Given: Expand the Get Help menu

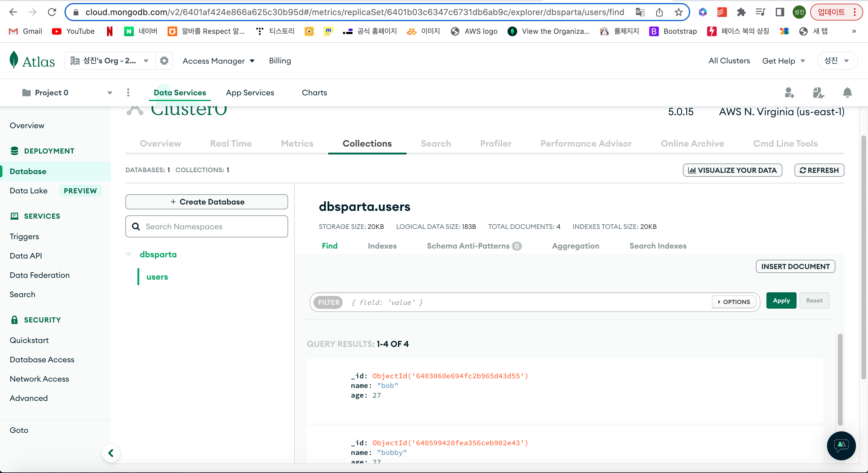Looking at the screenshot, I should click(x=783, y=61).
